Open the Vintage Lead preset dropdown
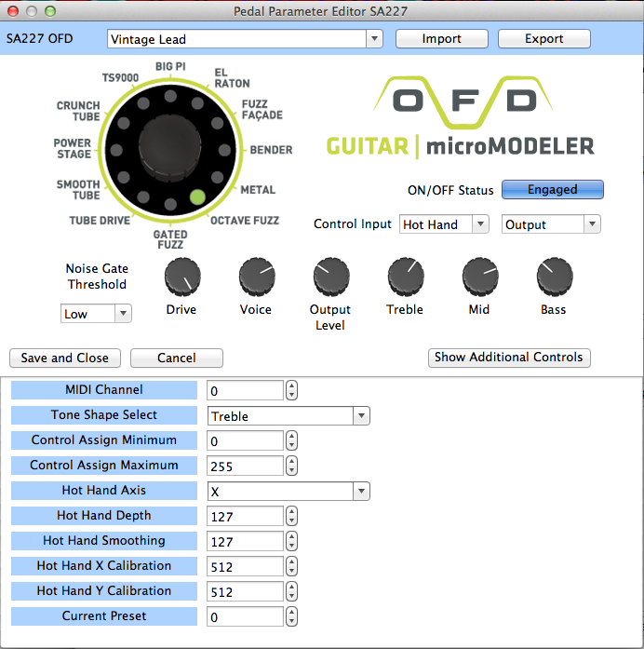The width and height of the screenshot is (644, 649). click(x=245, y=39)
